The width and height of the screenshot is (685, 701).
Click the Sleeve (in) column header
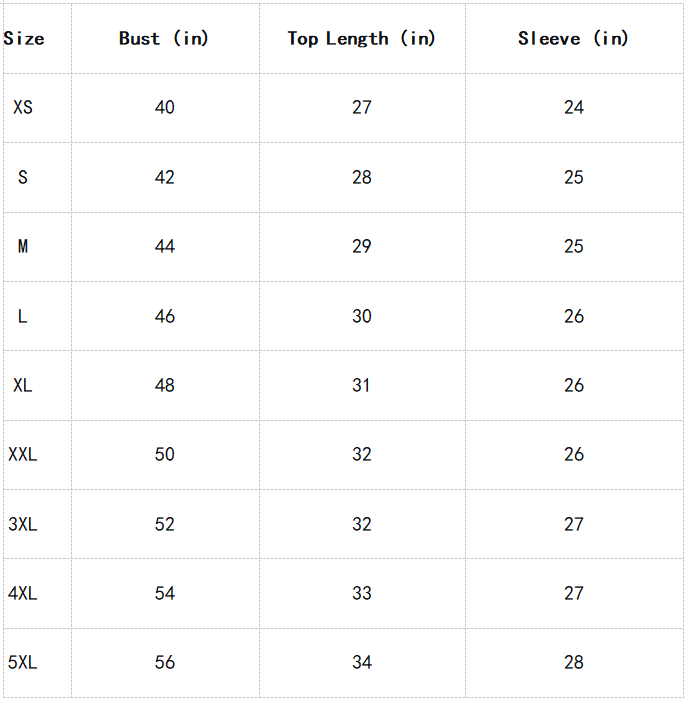(573, 39)
